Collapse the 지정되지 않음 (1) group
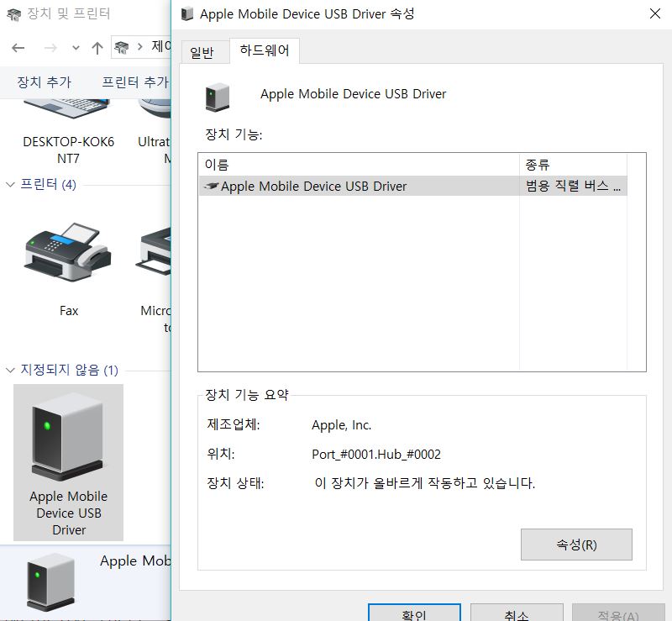 (10, 370)
